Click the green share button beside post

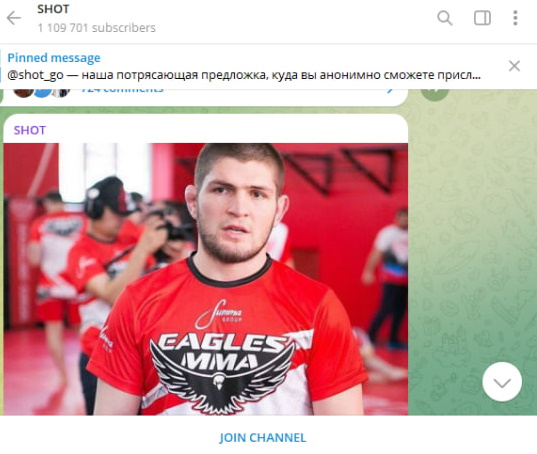pyautogui.click(x=435, y=94)
